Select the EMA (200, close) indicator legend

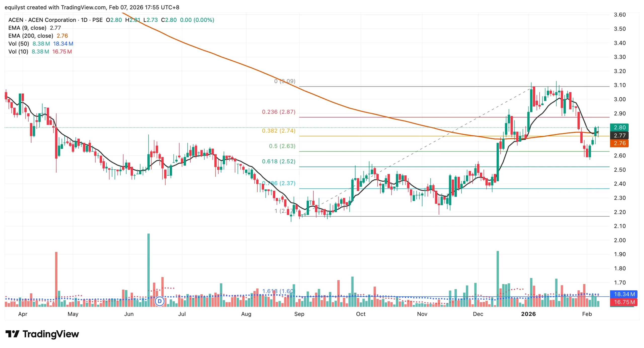click(x=31, y=36)
